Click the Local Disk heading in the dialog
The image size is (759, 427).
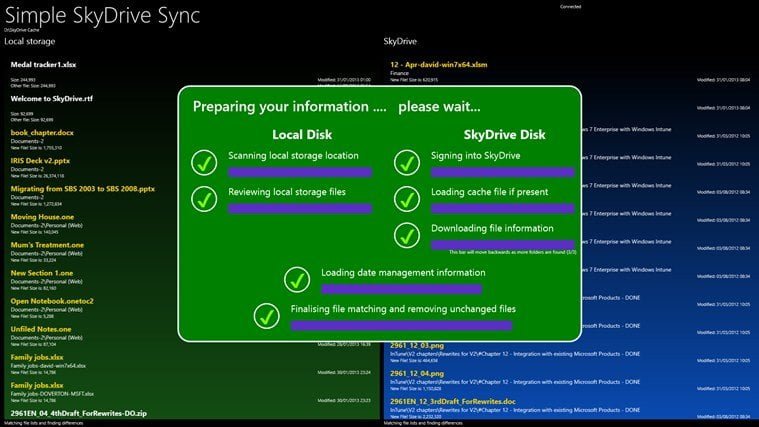click(302, 134)
